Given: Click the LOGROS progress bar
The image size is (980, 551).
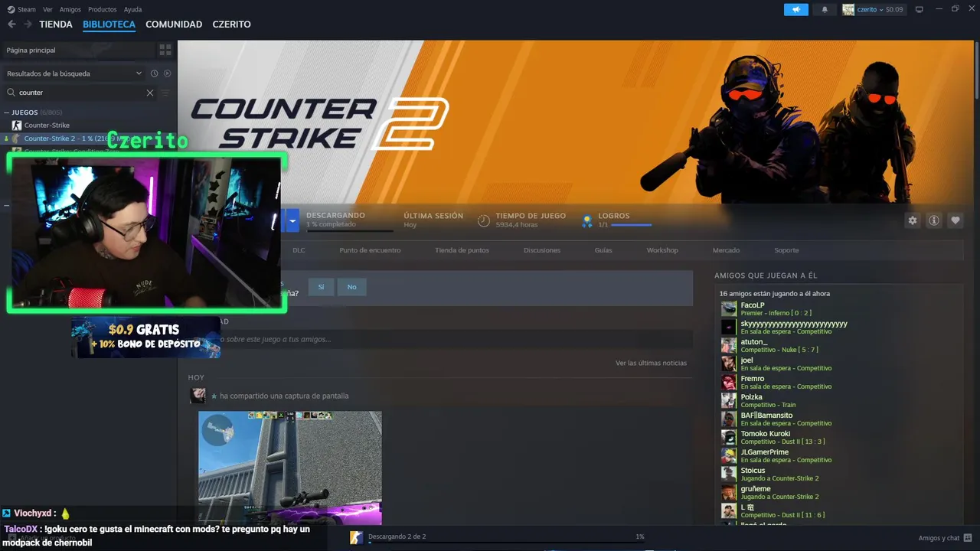Looking at the screenshot, I should tap(632, 225).
